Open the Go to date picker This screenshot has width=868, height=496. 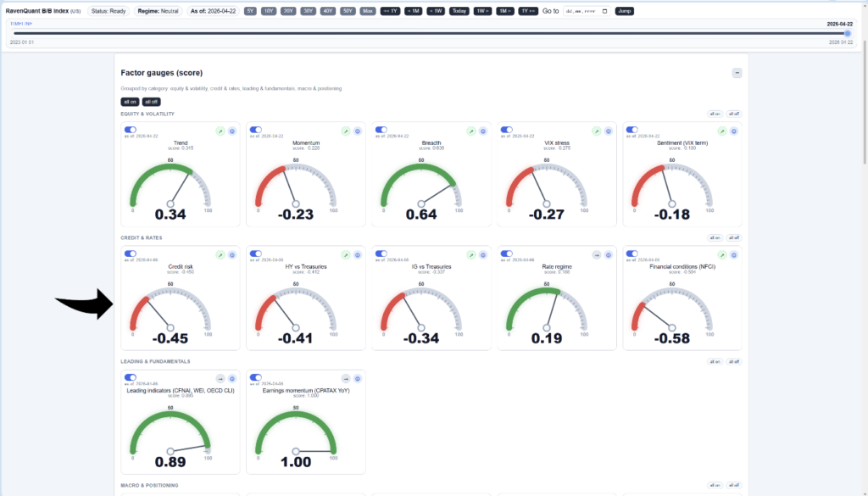603,11
